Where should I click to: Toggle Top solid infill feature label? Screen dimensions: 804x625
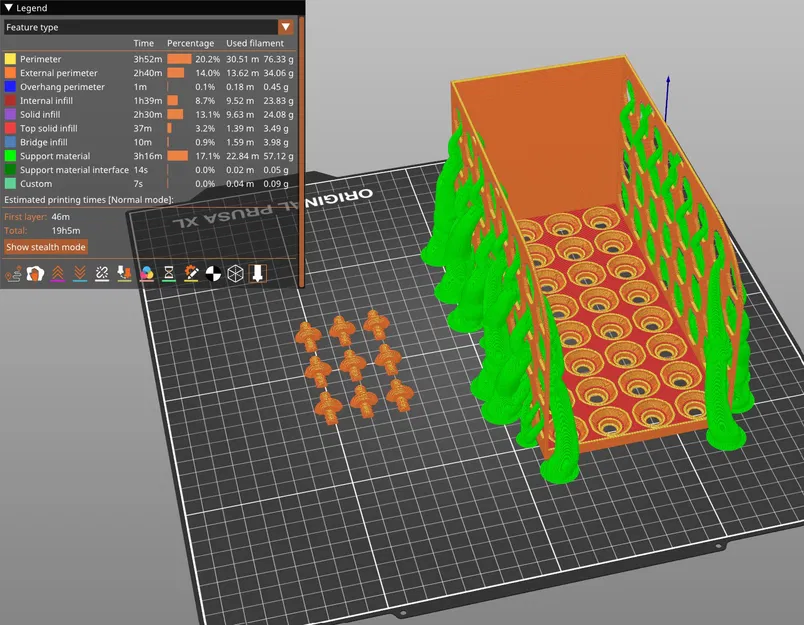49,128
